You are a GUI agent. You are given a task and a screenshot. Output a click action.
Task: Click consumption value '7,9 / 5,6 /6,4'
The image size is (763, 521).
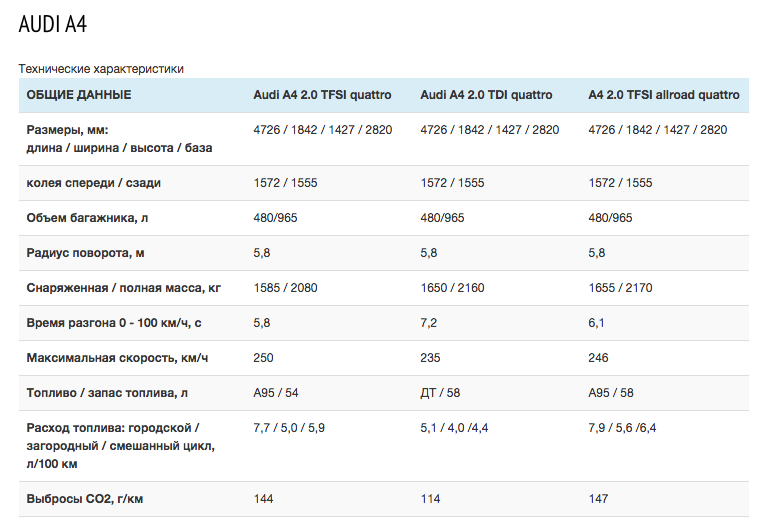pos(622,428)
